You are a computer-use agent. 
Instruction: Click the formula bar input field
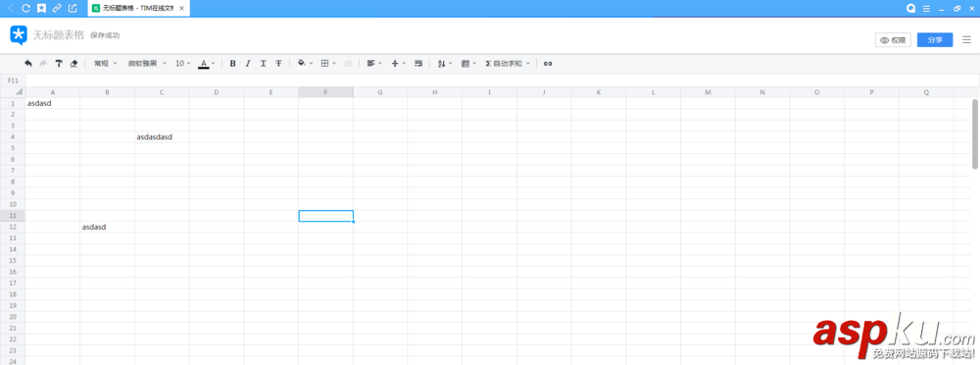coord(503,80)
